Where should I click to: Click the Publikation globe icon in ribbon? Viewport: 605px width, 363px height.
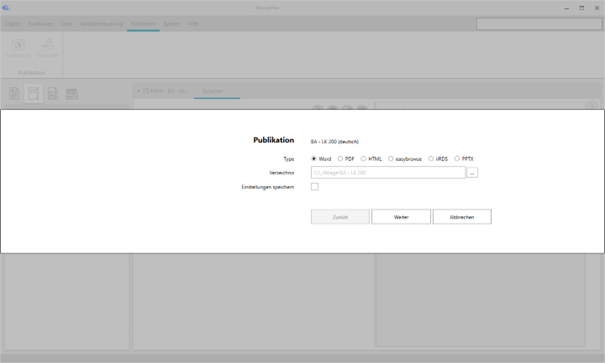tap(18, 45)
